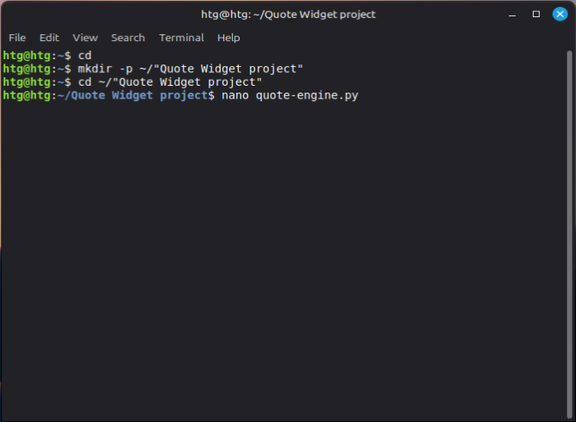Open the Help menu
This screenshot has width=576, height=422.
click(228, 38)
